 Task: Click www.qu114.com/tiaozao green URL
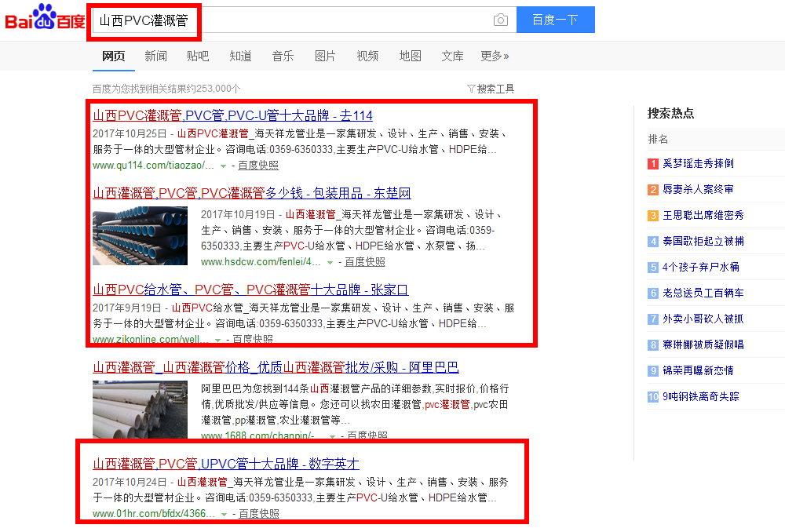coord(153,165)
